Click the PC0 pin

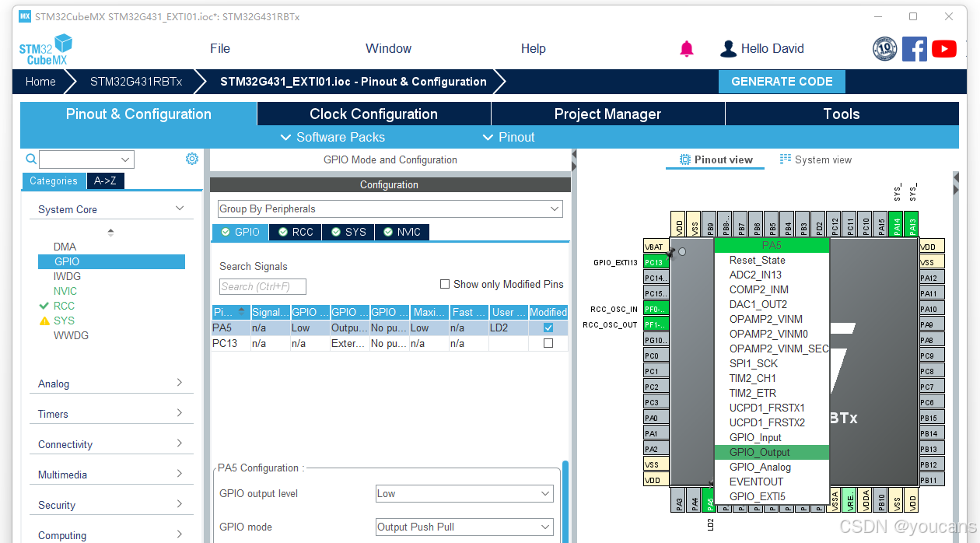pyautogui.click(x=655, y=356)
